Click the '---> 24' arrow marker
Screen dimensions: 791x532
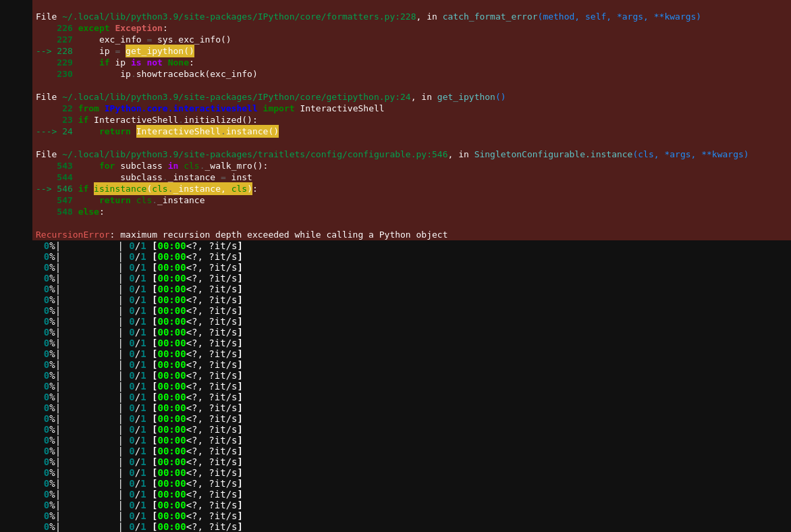[x=54, y=132]
